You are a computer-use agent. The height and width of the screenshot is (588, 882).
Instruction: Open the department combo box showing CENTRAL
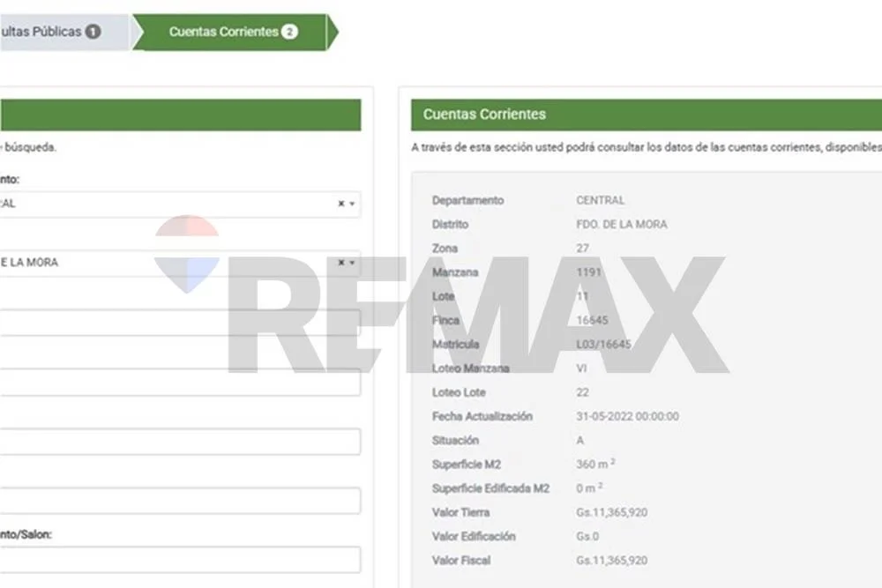click(168, 204)
